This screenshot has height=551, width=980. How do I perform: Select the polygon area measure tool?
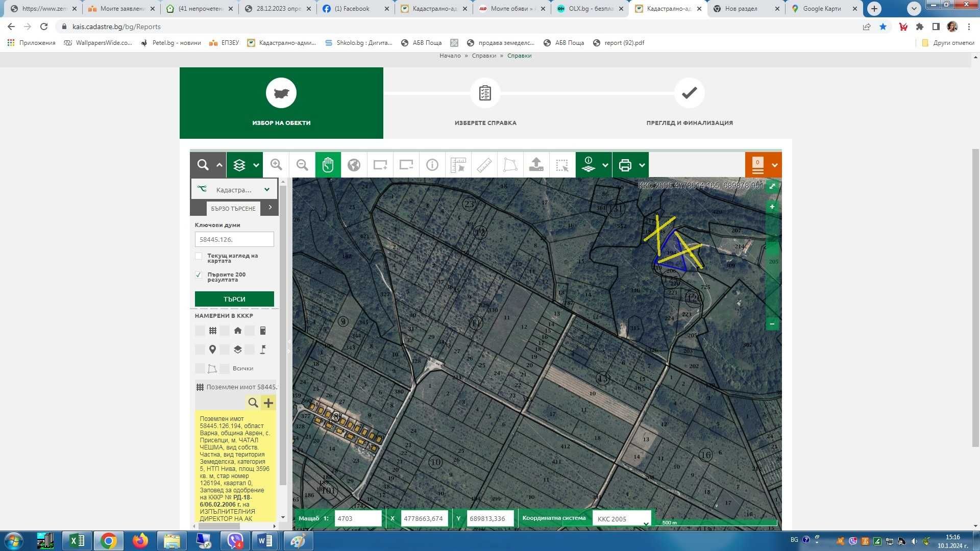coord(510,165)
